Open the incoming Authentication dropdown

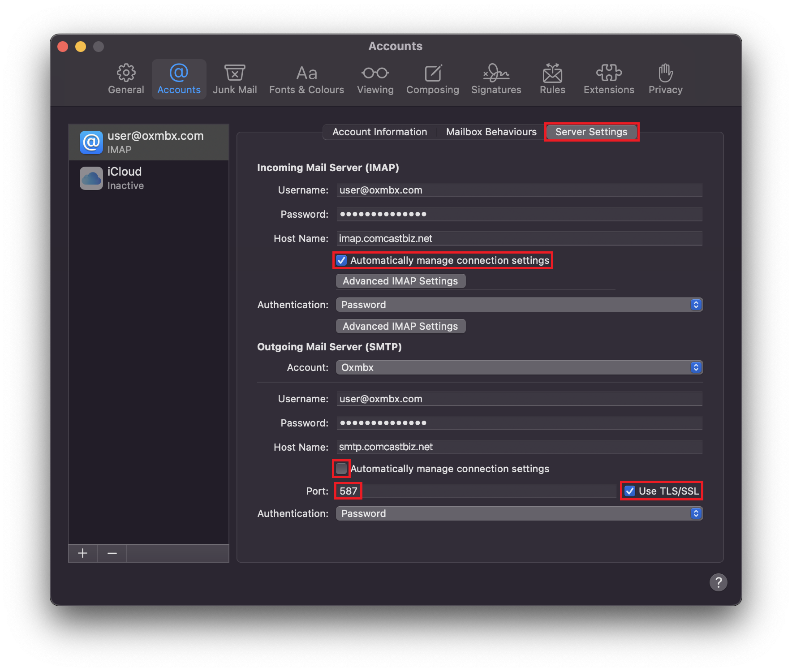[519, 305]
